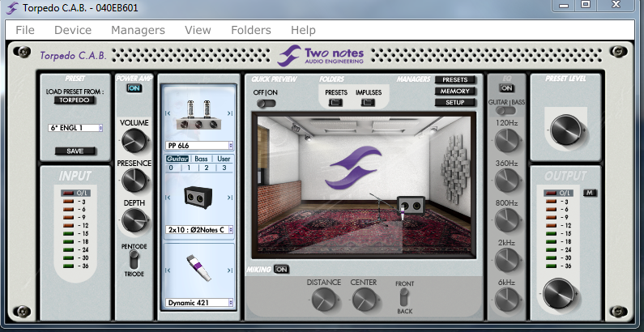Click the PRESET LEVEL knob
Screen dimensions: 644x332
pyautogui.click(x=565, y=130)
